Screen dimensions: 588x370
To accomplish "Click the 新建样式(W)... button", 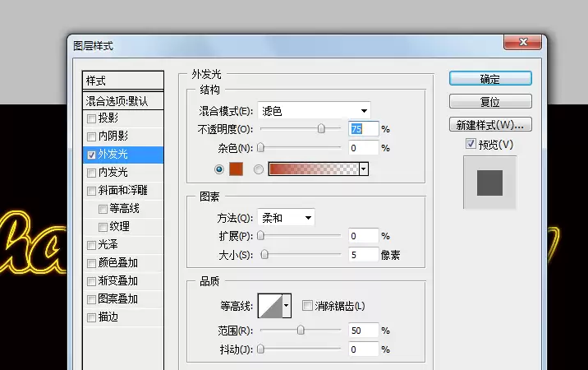I will (x=490, y=125).
